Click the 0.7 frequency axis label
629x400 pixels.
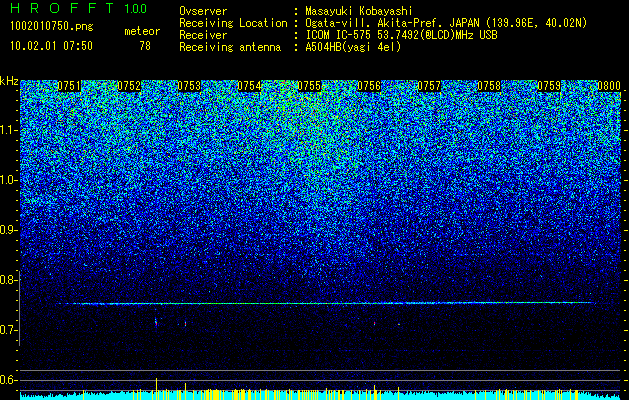pos(7,330)
